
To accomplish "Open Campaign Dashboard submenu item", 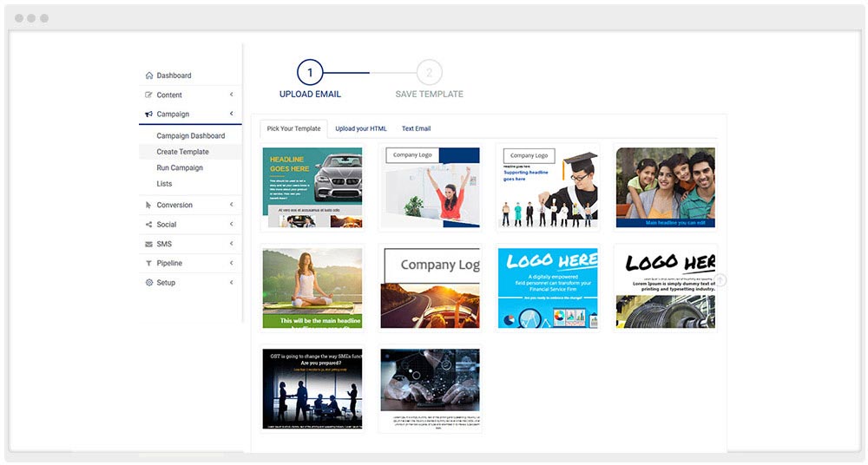I will tap(190, 135).
